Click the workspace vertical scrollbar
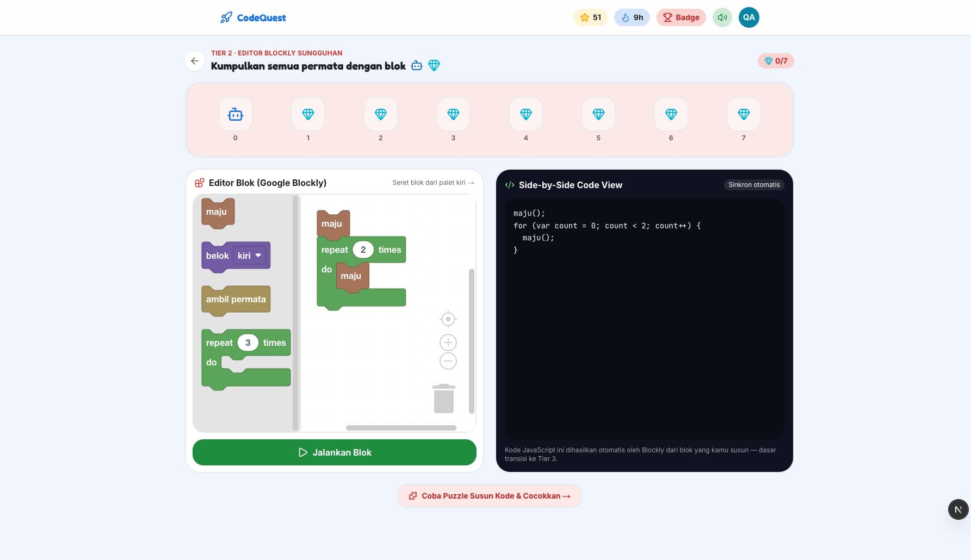The width and height of the screenshot is (971, 560). pos(472,341)
